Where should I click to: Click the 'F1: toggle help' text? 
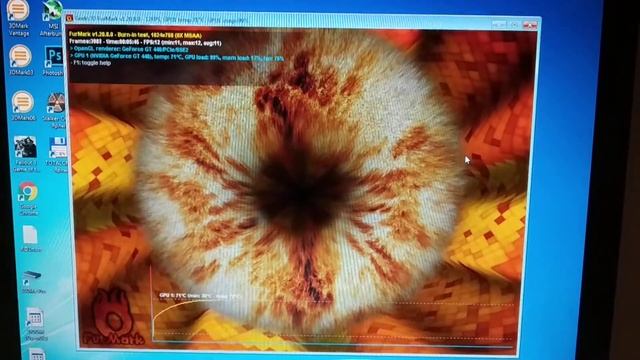point(91,64)
